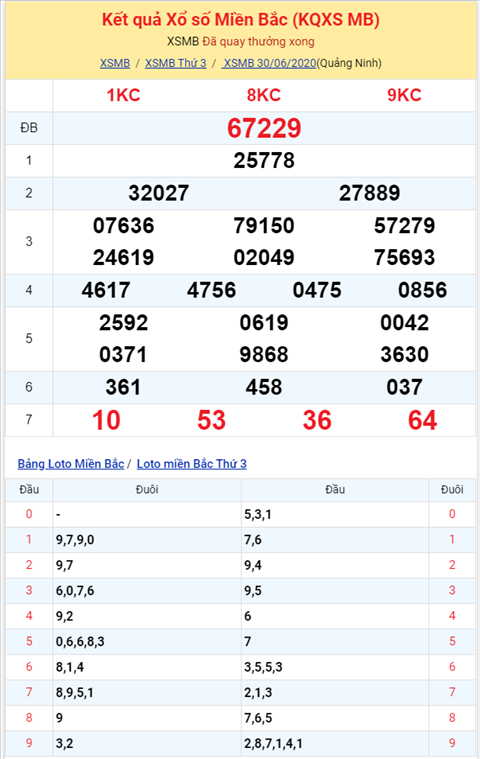
Task: Click fifth prize number 3630
Action: click(x=405, y=355)
